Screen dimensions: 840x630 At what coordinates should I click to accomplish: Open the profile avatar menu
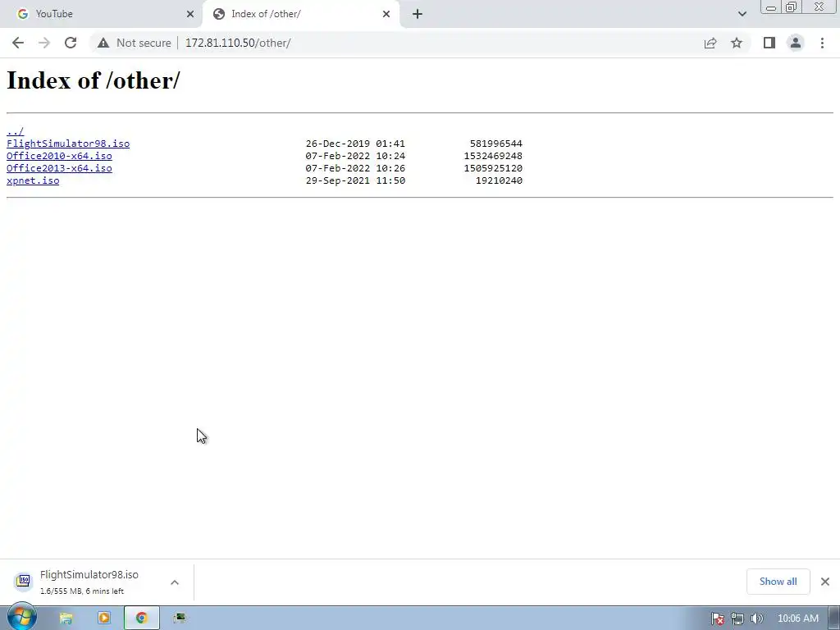[x=796, y=43]
